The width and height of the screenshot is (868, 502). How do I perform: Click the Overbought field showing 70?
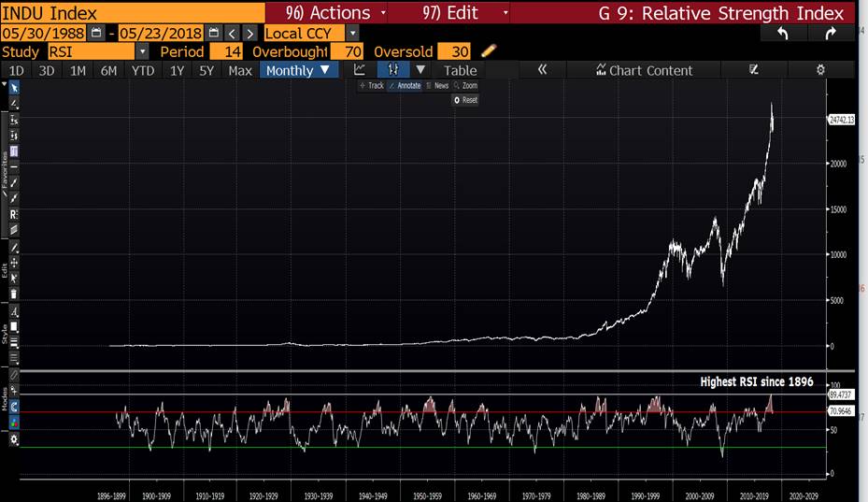[x=347, y=51]
